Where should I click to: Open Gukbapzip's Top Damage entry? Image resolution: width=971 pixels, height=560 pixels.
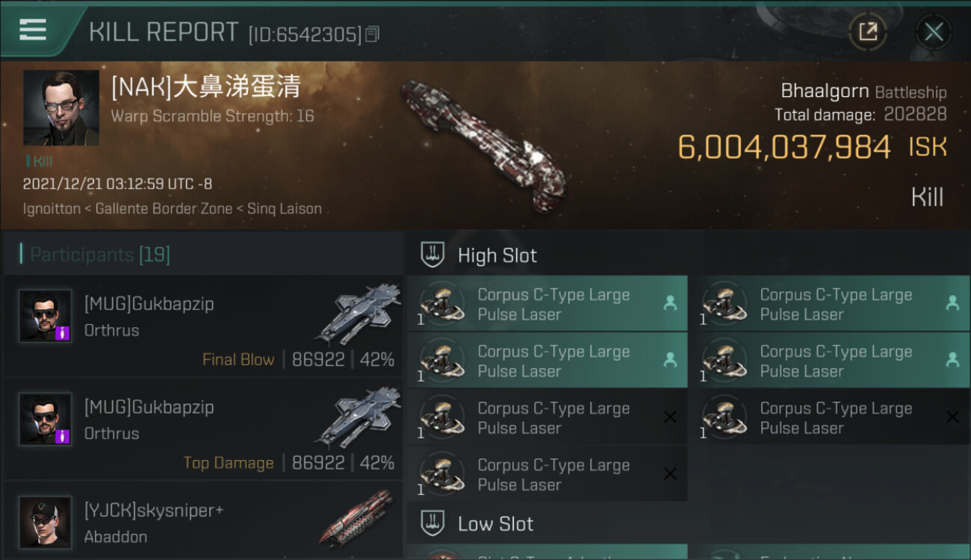(x=203, y=430)
